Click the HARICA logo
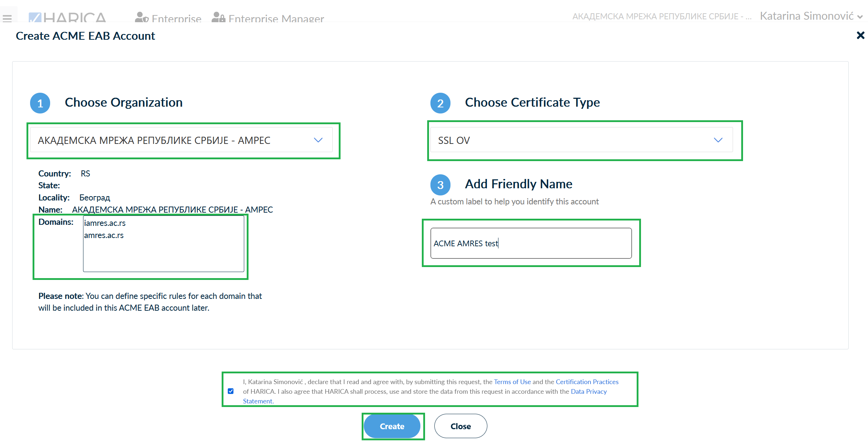 coord(67,18)
